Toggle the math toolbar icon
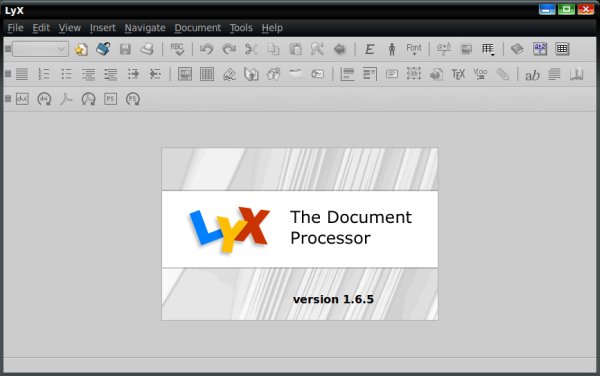The height and width of the screenshot is (376, 600). [x=540, y=49]
